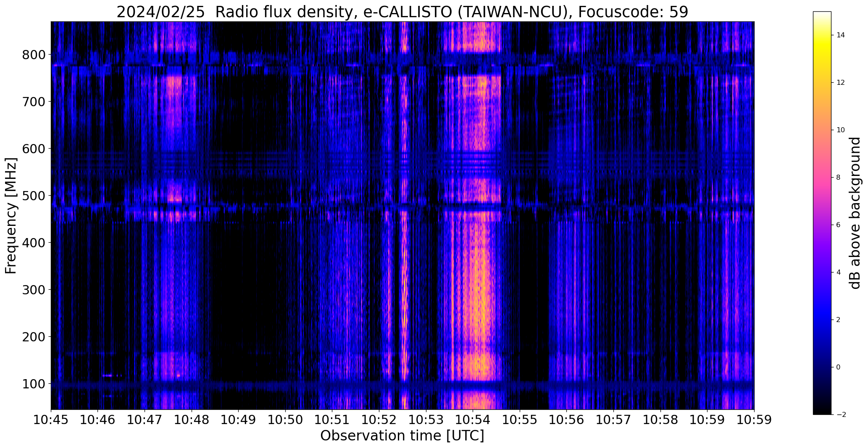Click the colorbar tick label 14
The height and width of the screenshot is (448, 868).
point(841,35)
